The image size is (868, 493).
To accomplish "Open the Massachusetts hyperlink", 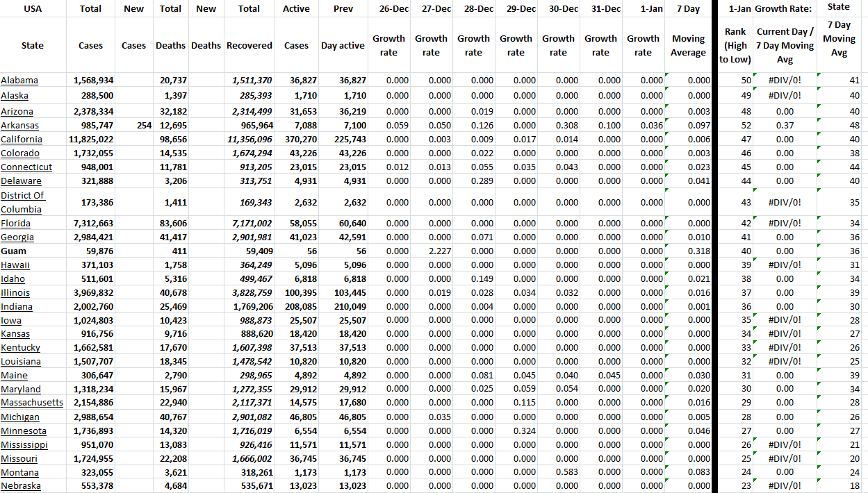I will pyautogui.click(x=32, y=403).
